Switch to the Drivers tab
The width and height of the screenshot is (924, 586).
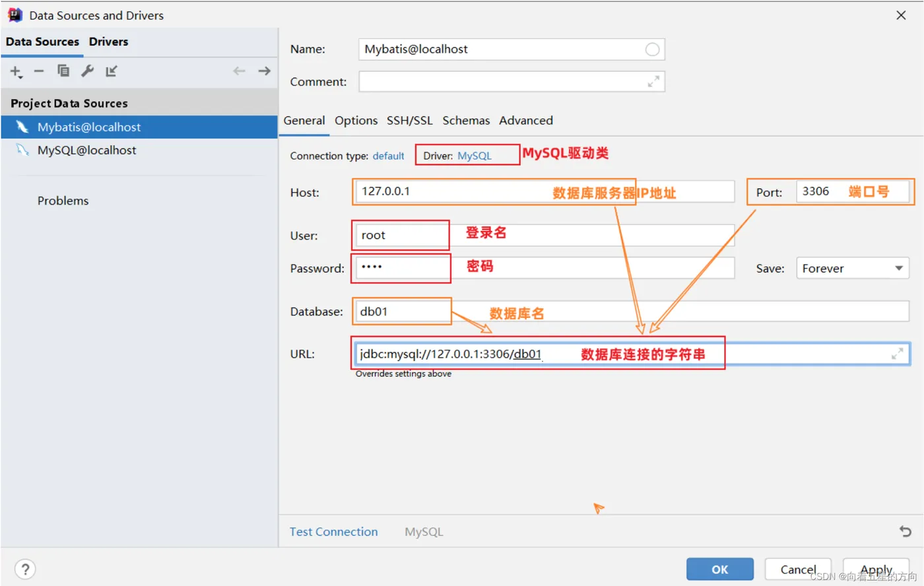(x=109, y=42)
